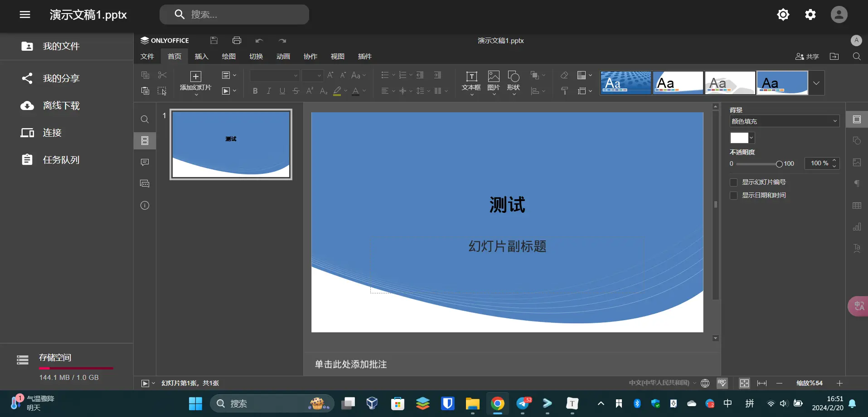Open the slide layout dropdown
This screenshot has height=417, width=868.
[229, 75]
